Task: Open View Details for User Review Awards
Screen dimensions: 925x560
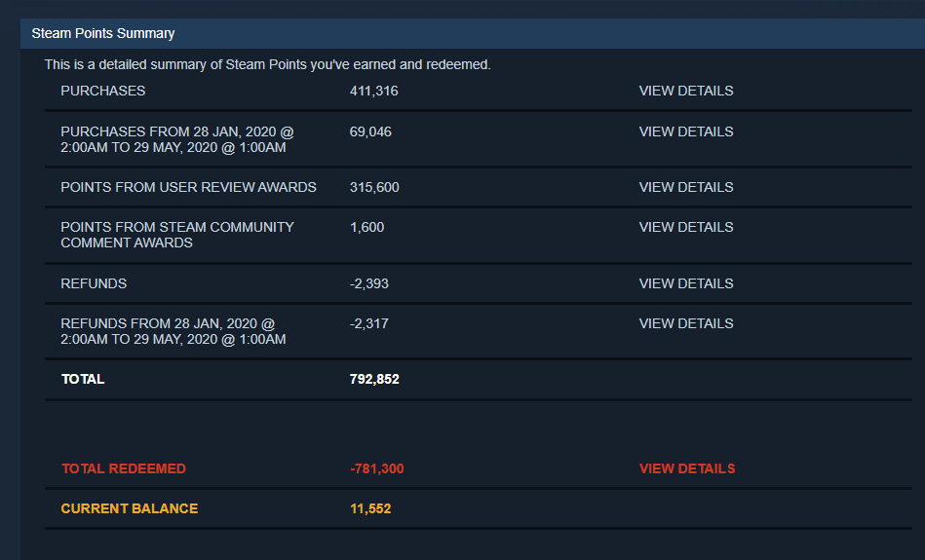Action: coord(686,187)
